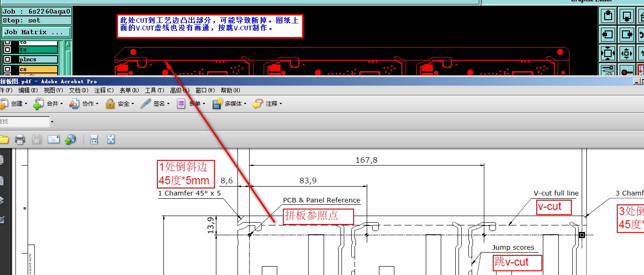Click the zoom out arrows icon
The height and width of the screenshot is (275, 644).
(x=627, y=53)
